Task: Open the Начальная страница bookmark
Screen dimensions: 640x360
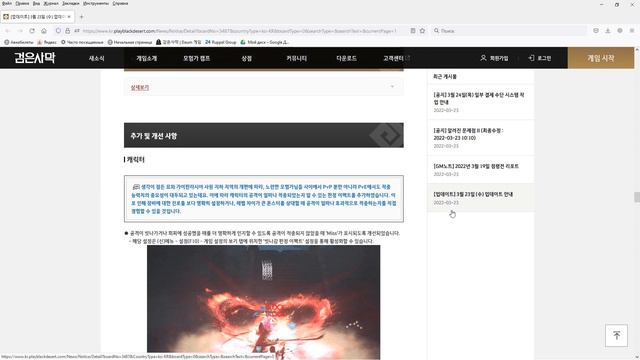Action: click(130, 42)
